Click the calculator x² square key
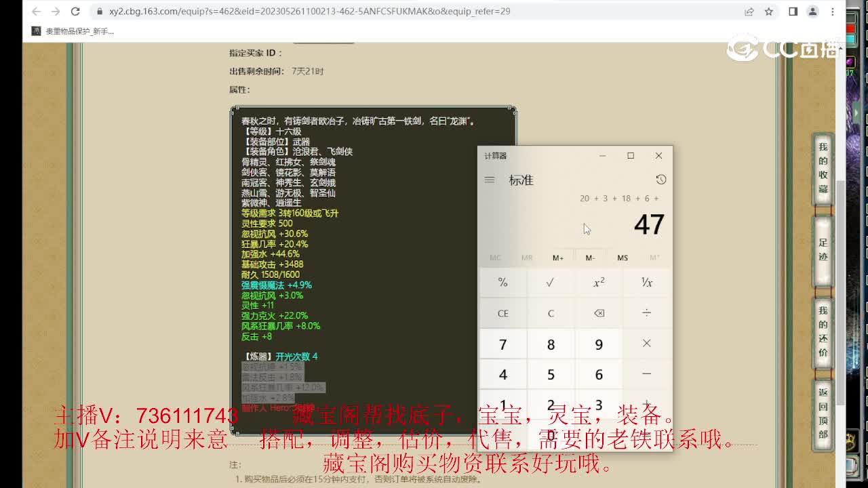Viewport: 868px width, 488px height. pyautogui.click(x=599, y=283)
